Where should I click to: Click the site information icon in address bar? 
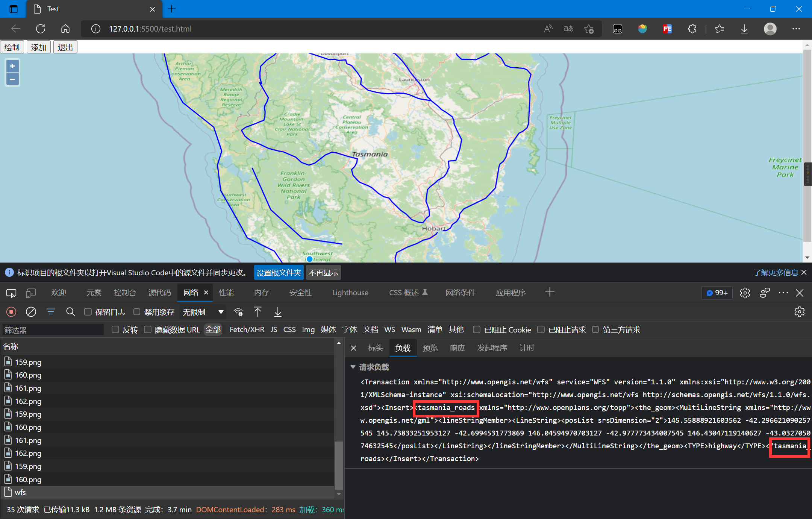(96, 29)
